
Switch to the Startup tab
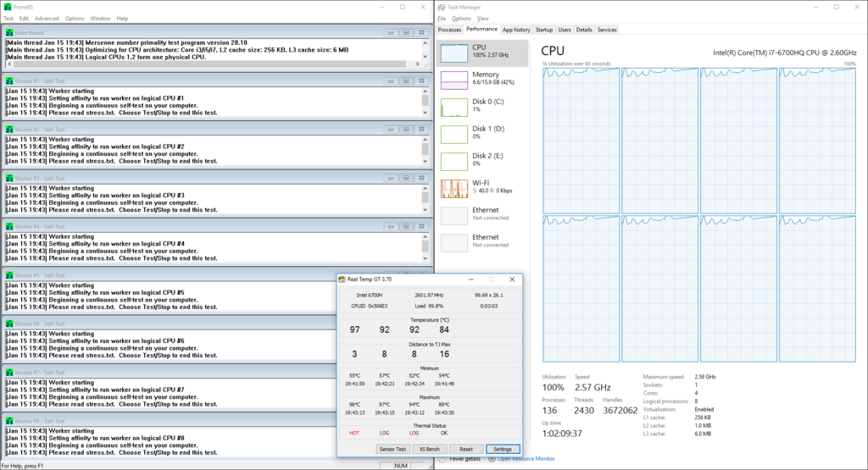[544, 30]
